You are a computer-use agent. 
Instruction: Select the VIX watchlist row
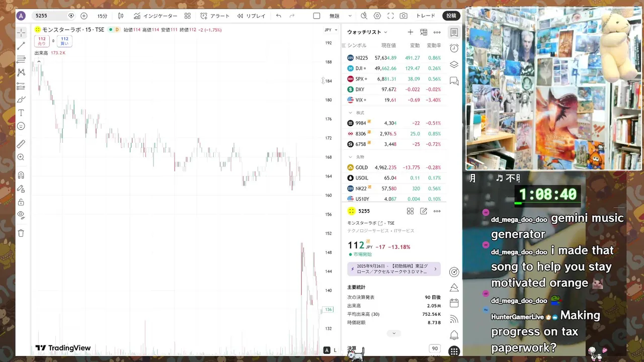(x=394, y=100)
